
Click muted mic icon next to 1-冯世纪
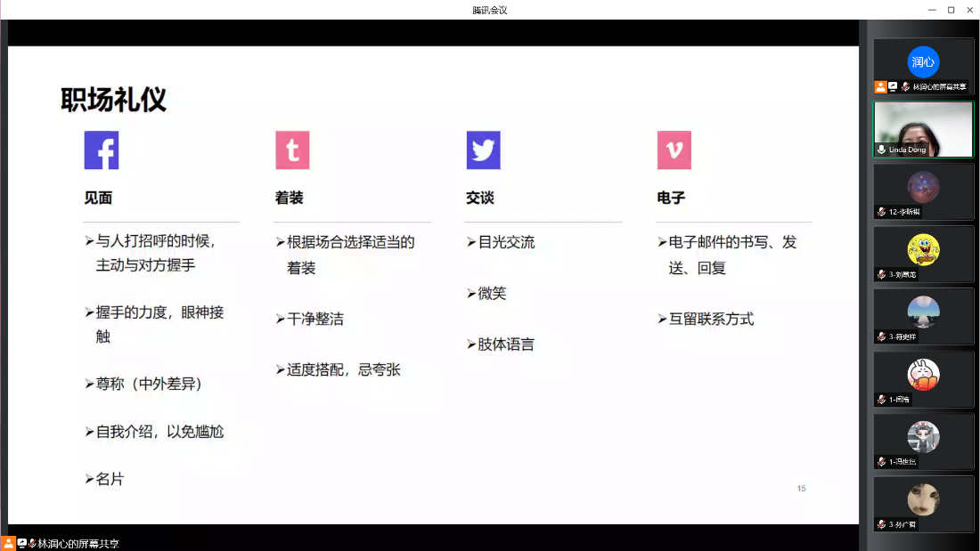coord(881,462)
